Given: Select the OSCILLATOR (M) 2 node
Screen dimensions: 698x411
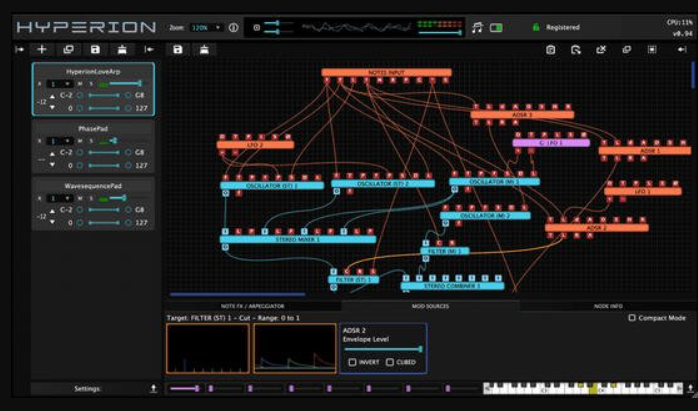Looking at the screenshot, I should coord(485,216).
